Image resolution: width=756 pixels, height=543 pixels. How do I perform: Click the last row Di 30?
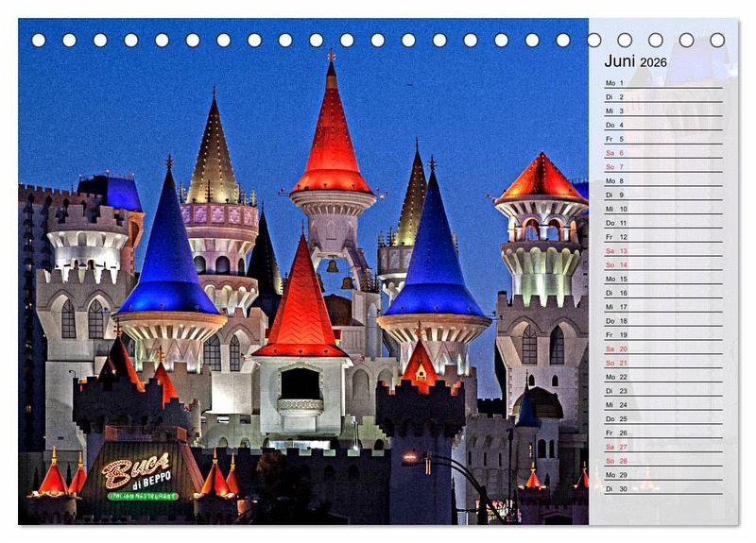[x=661, y=488]
